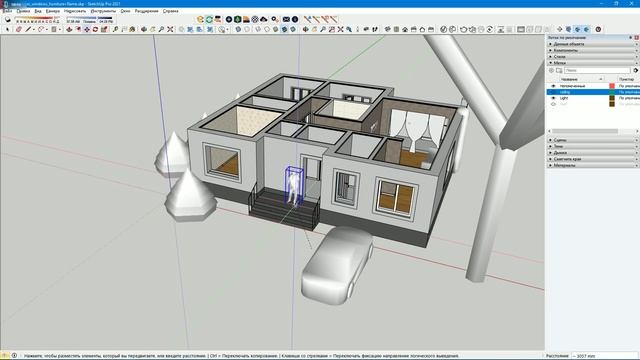Expand the Тени tray section
The width and height of the screenshot is (640, 360).
(593, 146)
